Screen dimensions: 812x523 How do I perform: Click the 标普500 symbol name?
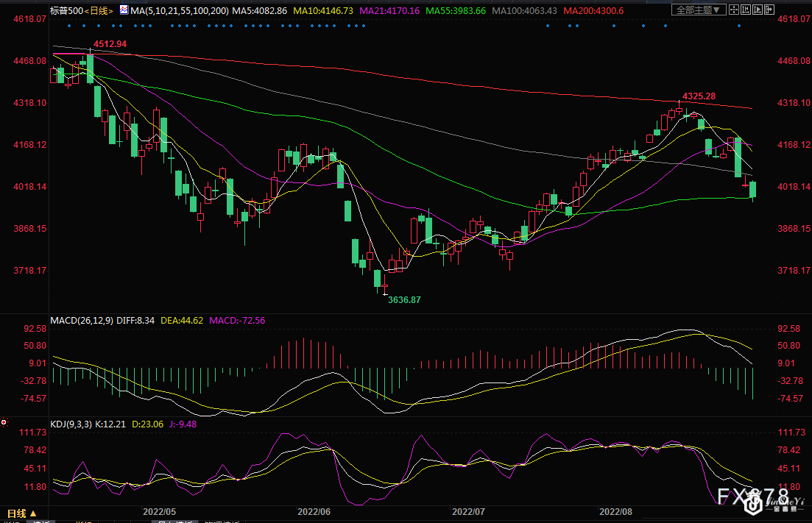66,11
